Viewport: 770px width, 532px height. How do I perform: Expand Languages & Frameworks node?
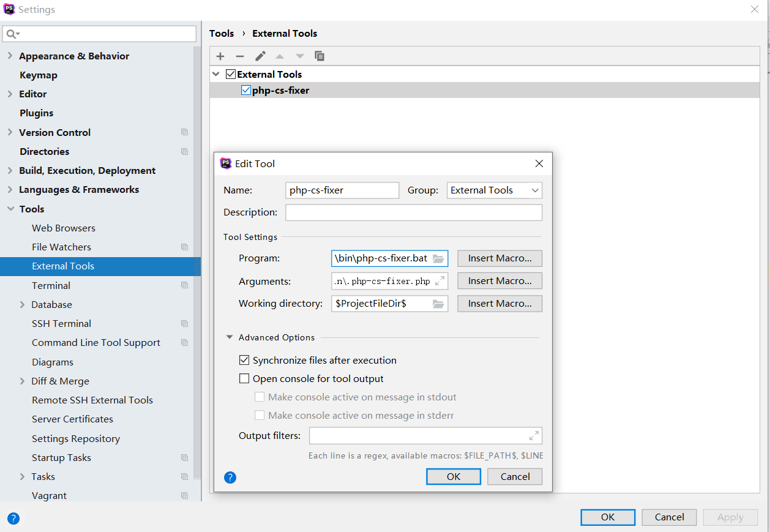click(10, 189)
